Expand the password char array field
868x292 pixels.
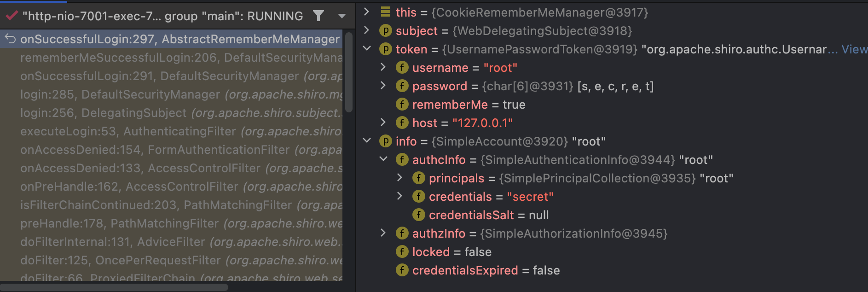(x=383, y=86)
